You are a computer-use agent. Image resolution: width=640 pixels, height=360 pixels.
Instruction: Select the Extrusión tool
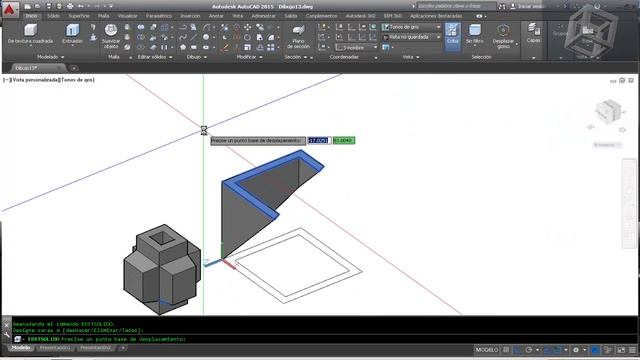click(x=73, y=34)
